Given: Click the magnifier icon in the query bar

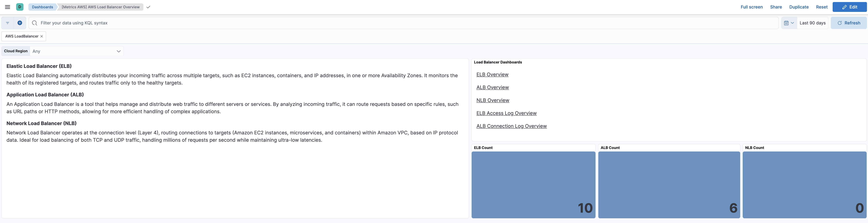Looking at the screenshot, I should 34,23.
